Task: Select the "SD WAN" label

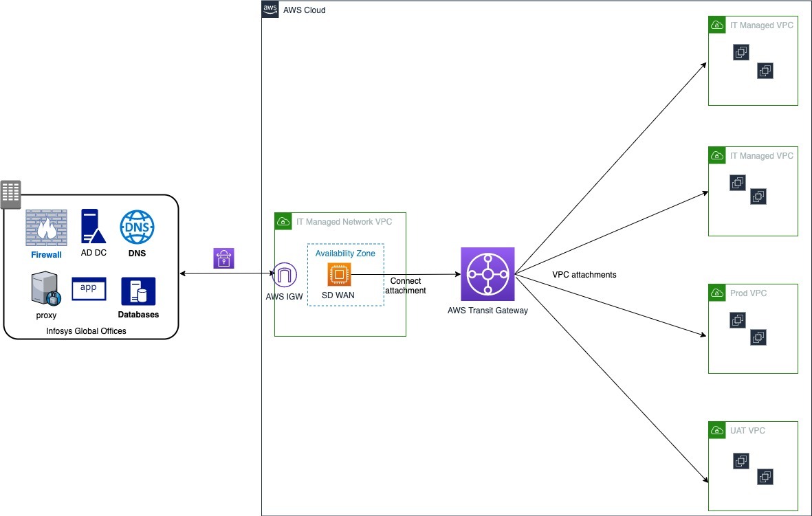Action: [x=338, y=295]
